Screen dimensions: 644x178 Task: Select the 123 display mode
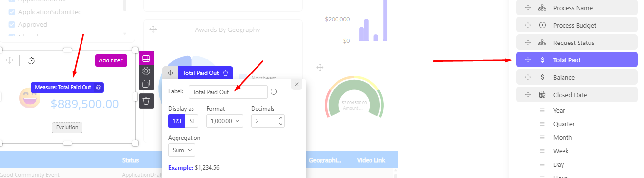pos(177,121)
